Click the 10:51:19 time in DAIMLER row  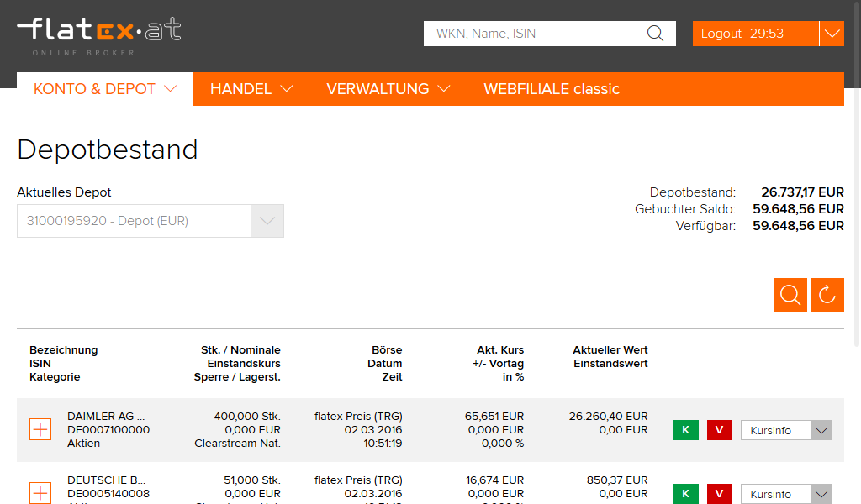click(x=383, y=444)
